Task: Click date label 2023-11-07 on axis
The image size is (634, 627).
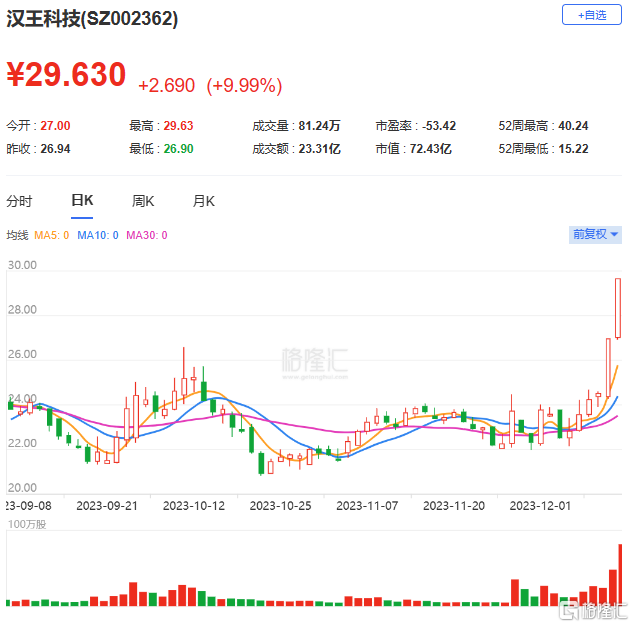Action: tap(367, 506)
